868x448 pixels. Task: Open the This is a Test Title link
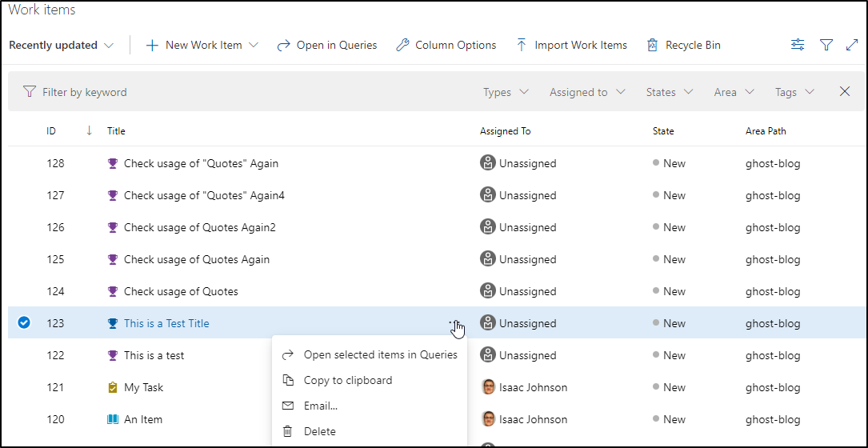[166, 323]
